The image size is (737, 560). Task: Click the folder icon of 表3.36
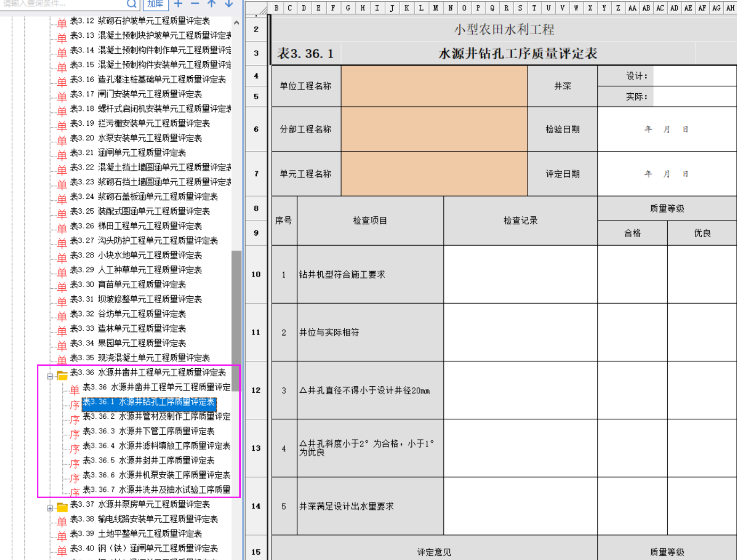click(x=62, y=375)
